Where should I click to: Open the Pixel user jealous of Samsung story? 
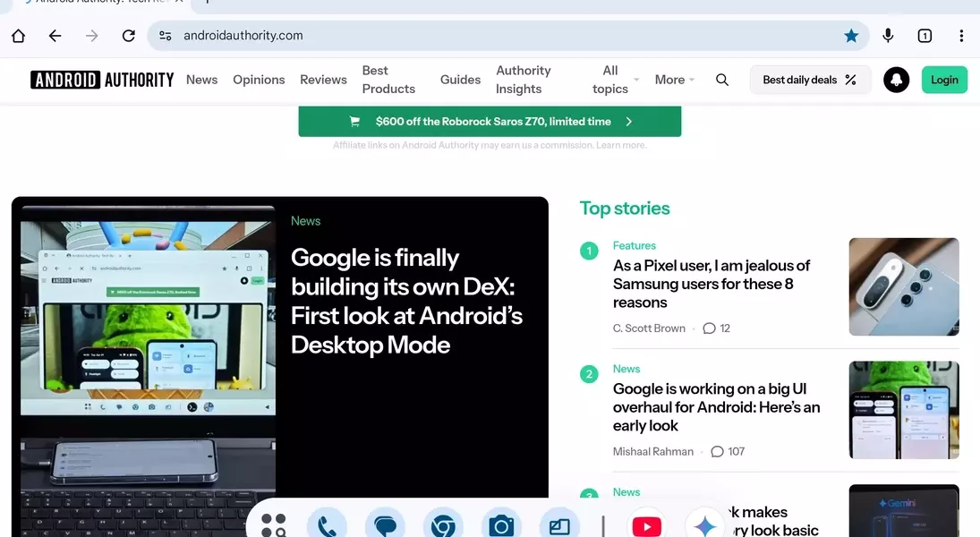712,284
